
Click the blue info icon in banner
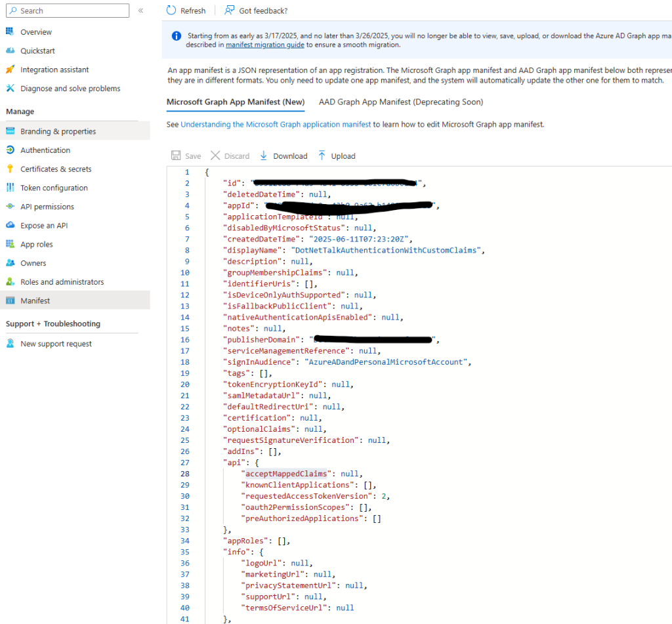[176, 36]
